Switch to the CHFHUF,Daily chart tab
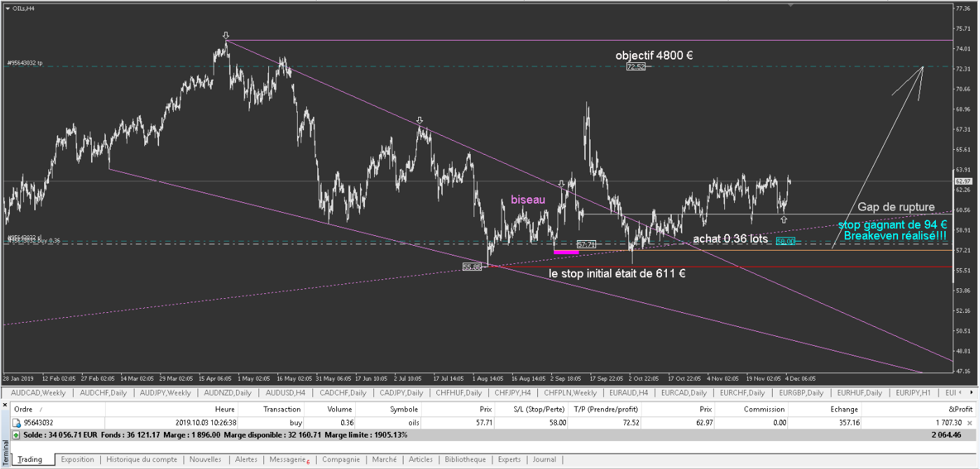Screen dimensions: 980x469 click(x=459, y=393)
